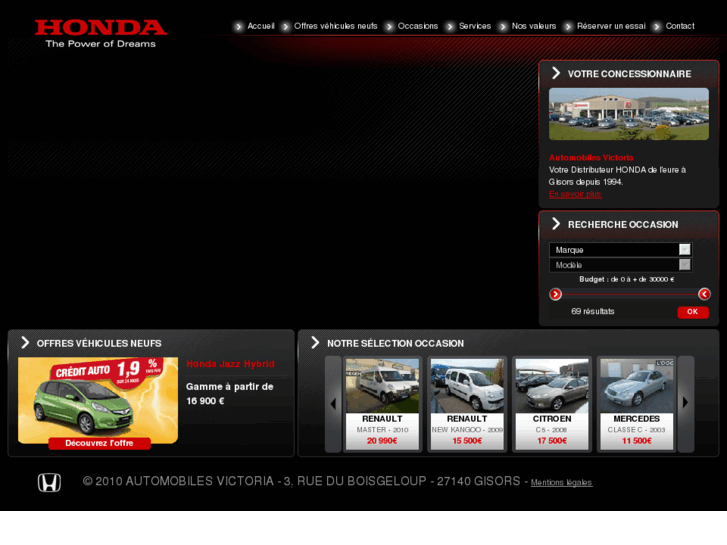Click the 69 résultats text
Image resolution: width=727 pixels, height=545 pixels.
pyautogui.click(x=593, y=311)
